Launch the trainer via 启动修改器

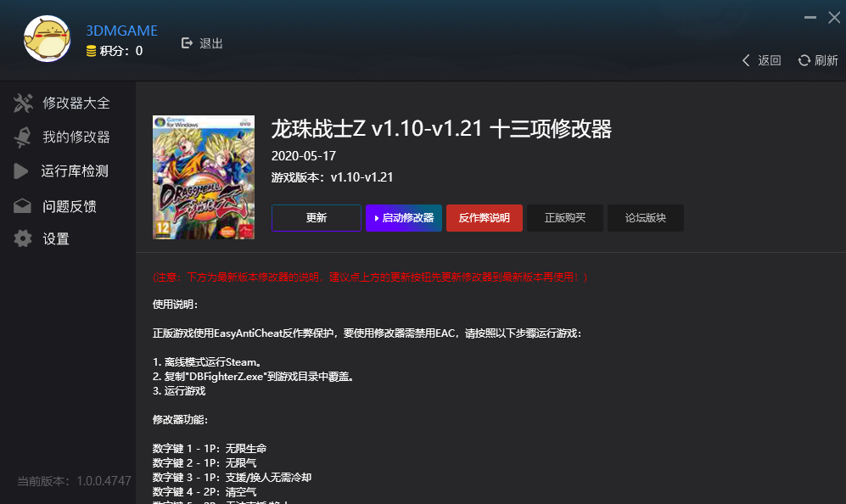coord(404,218)
